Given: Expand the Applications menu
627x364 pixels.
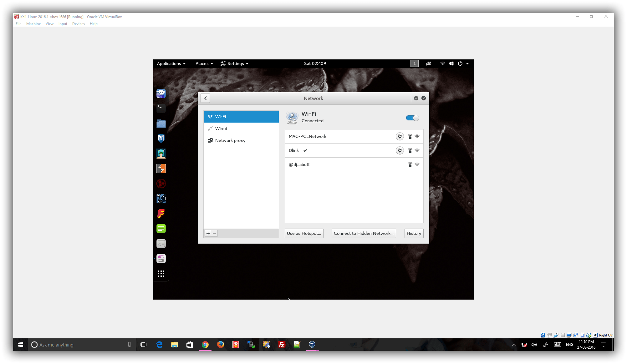Looking at the screenshot, I should pyautogui.click(x=171, y=63).
